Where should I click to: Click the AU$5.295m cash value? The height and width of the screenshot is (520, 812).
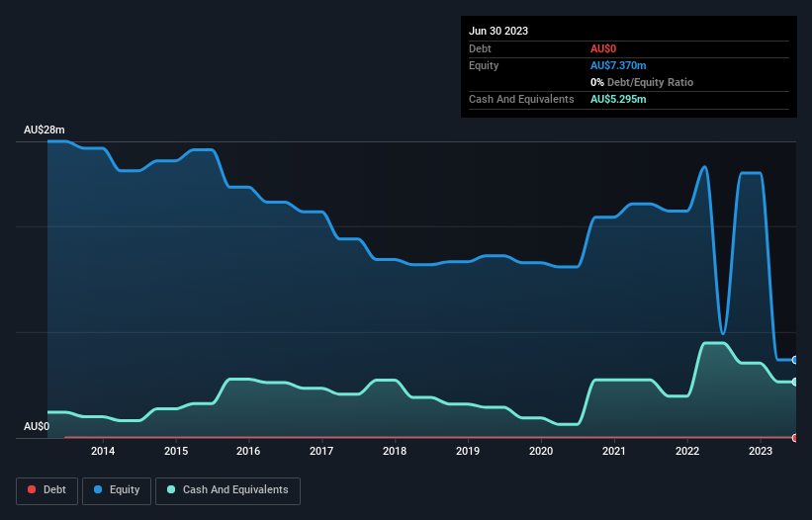pyautogui.click(x=618, y=99)
